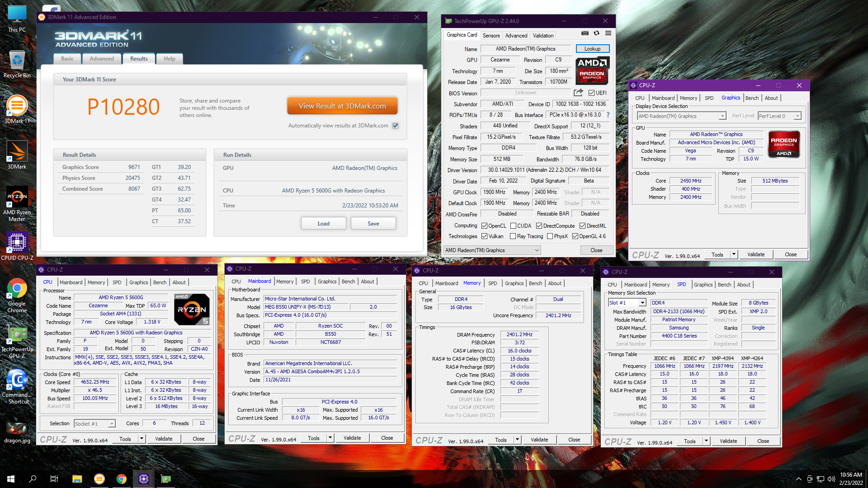Toggle the PhysX checkbox

550,236
